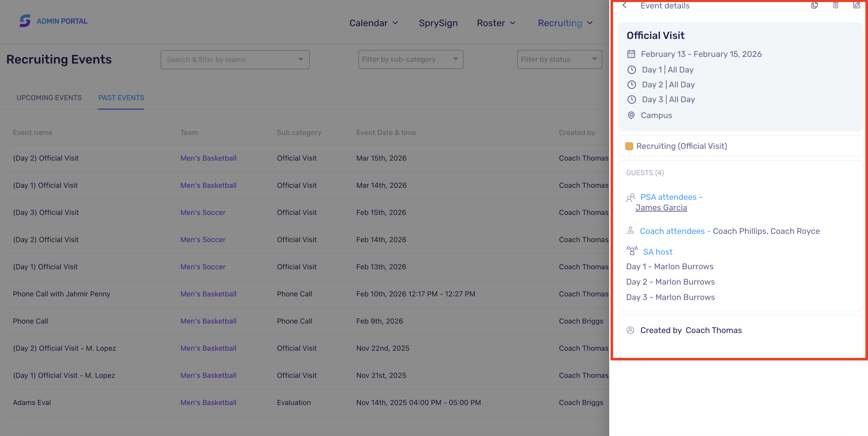The width and height of the screenshot is (868, 436).
Task: Click the clock icon for Day 3
Action: (632, 99)
